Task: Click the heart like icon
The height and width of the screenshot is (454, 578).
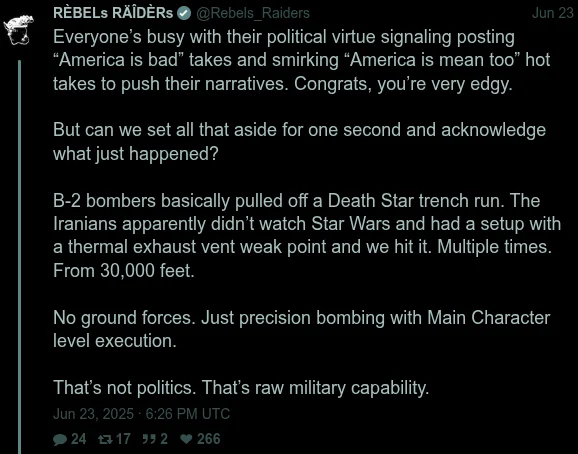Action: point(186,439)
